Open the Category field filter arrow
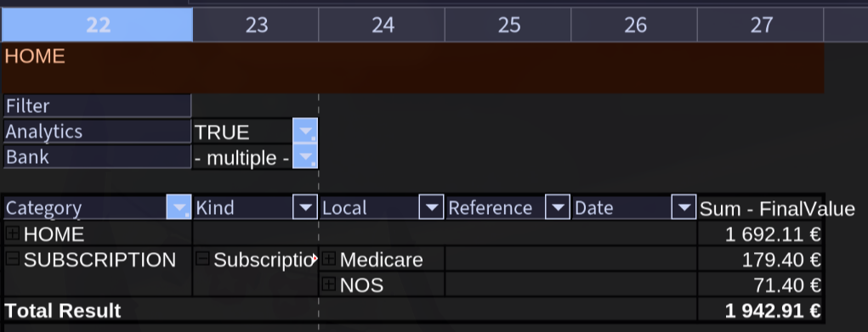This screenshot has height=332, width=868. click(179, 207)
